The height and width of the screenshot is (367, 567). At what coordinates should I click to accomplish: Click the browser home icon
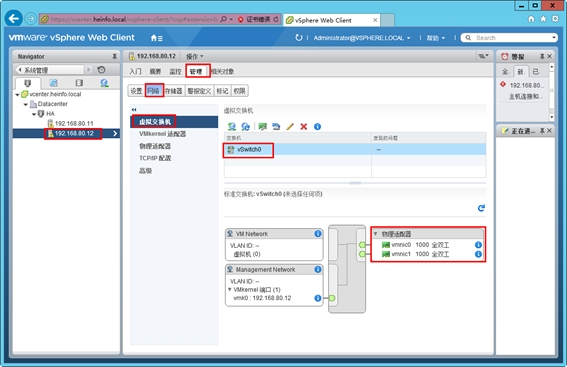(531, 19)
